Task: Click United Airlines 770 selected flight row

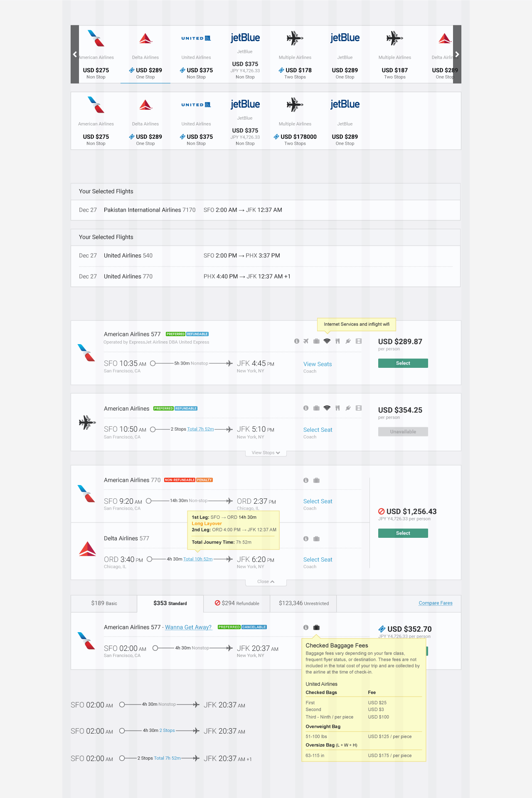Action: tap(266, 277)
